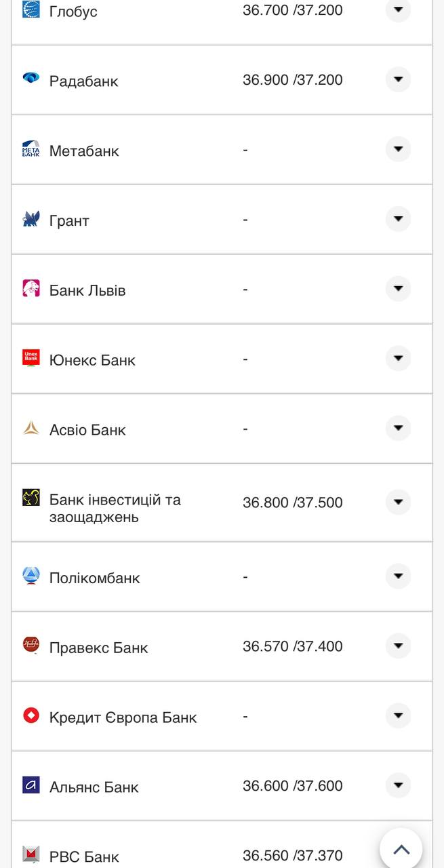Expand the Альянс Банк rate details

[398, 785]
